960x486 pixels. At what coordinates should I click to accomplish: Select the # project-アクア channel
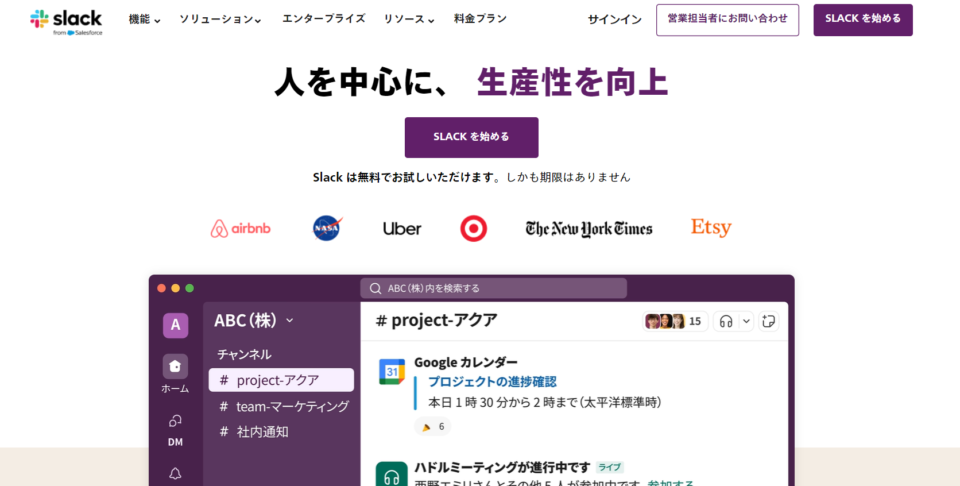tap(281, 380)
